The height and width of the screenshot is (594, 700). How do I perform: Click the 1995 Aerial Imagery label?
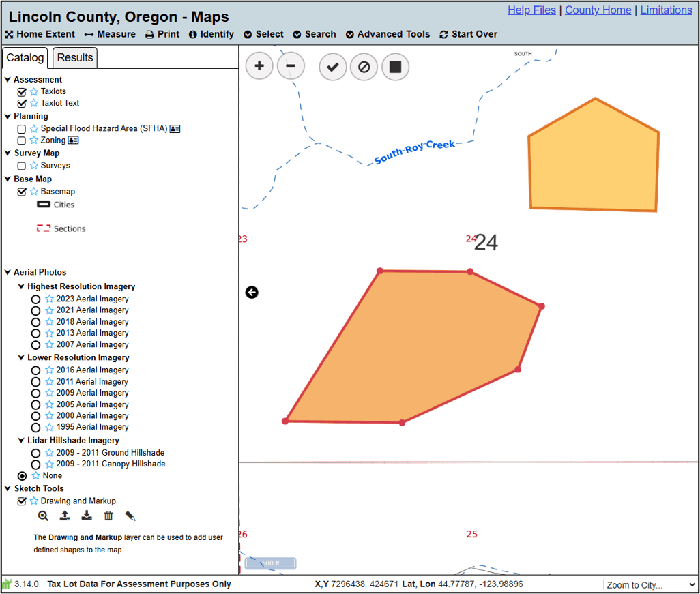92,427
